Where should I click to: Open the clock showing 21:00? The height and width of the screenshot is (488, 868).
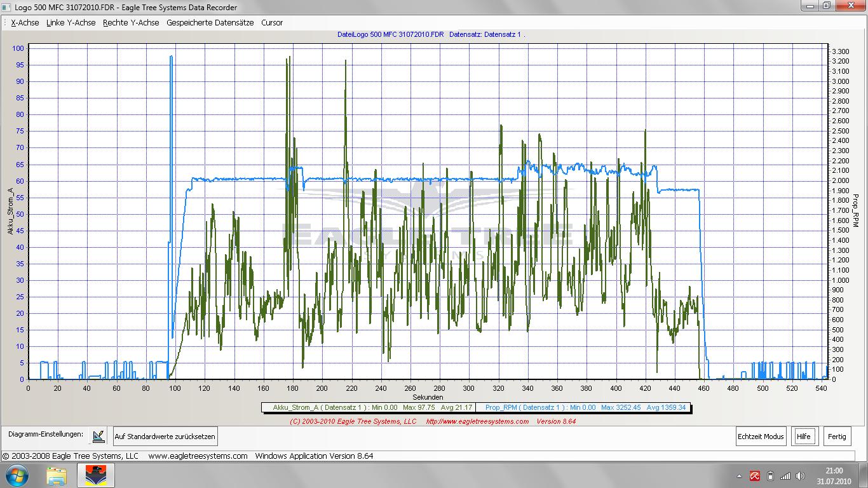click(x=834, y=475)
